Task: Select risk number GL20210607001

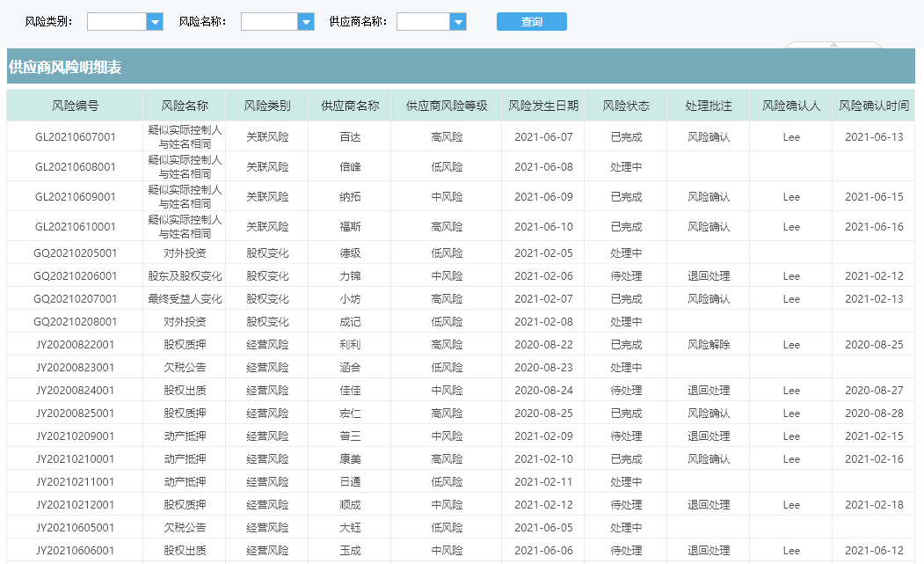Action: pos(75,137)
